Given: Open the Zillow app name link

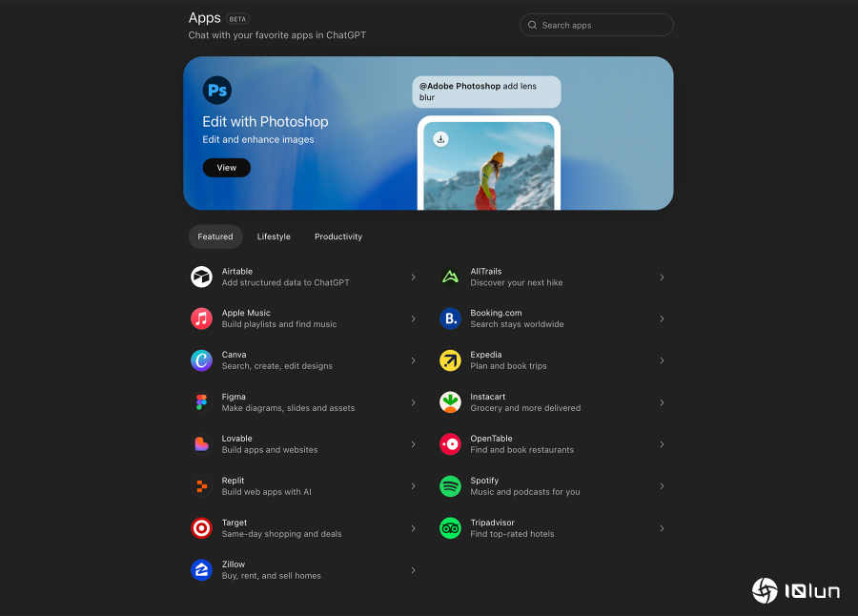Looking at the screenshot, I should 234,564.
